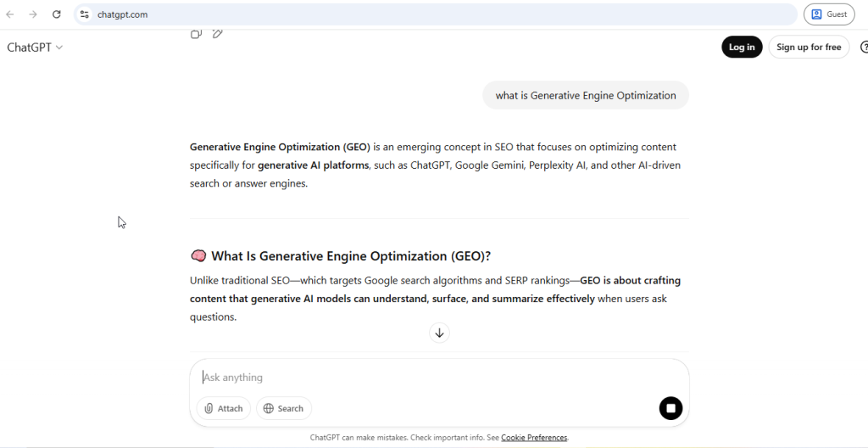The height and width of the screenshot is (448, 868).
Task: Reload the chatgpt.com page
Action: [57, 14]
